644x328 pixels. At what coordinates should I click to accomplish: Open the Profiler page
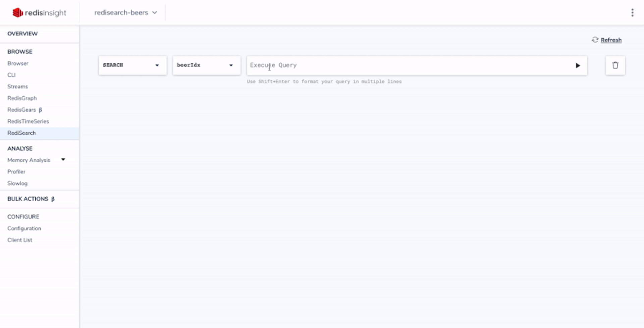16,172
